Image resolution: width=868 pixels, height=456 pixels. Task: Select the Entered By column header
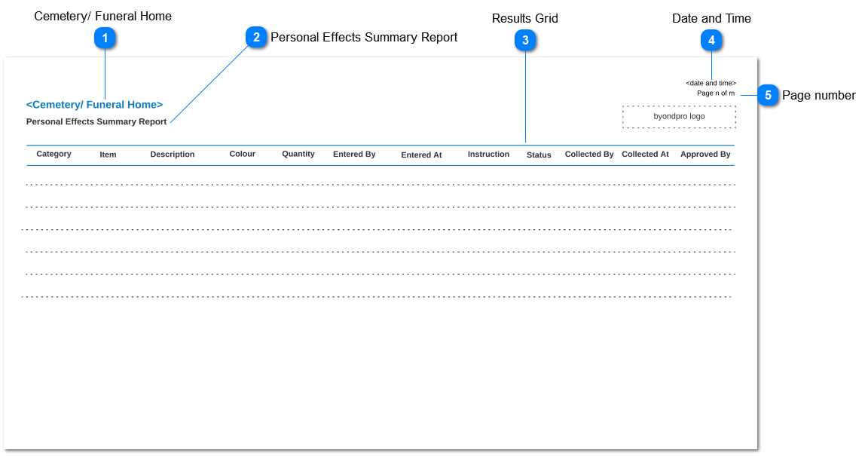point(354,154)
